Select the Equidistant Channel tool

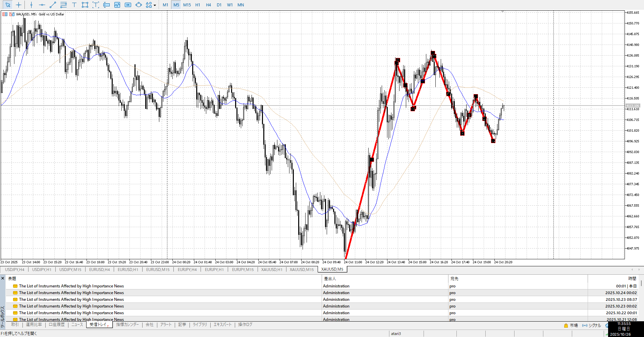pos(63,5)
